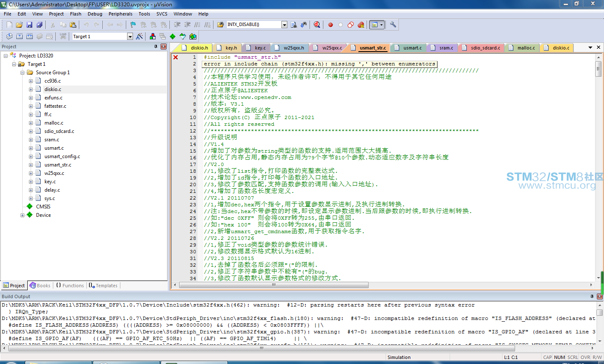
Task: Insert a bookmark using the flag icon
Action: (133, 25)
